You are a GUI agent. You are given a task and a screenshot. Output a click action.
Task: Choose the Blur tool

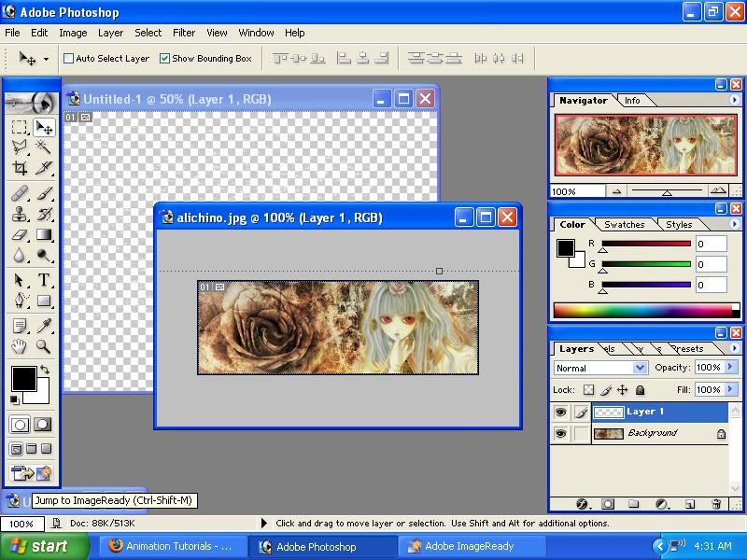coord(20,256)
